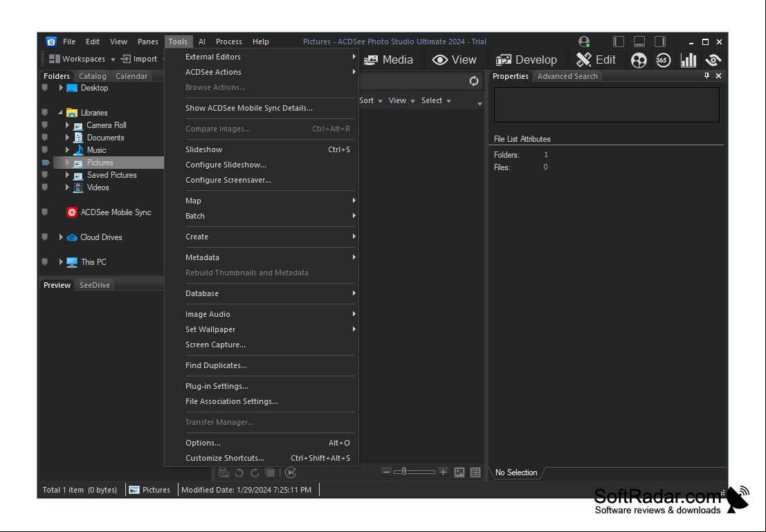Close the Properties pane
The image size is (766, 532).
pos(719,75)
